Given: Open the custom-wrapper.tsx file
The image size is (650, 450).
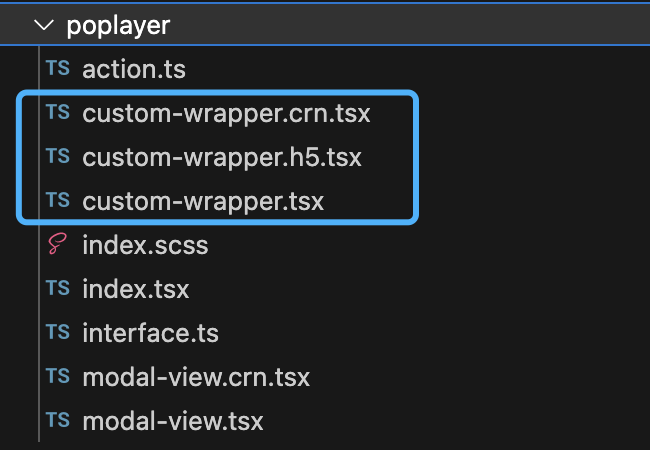Looking at the screenshot, I should coord(203,201).
